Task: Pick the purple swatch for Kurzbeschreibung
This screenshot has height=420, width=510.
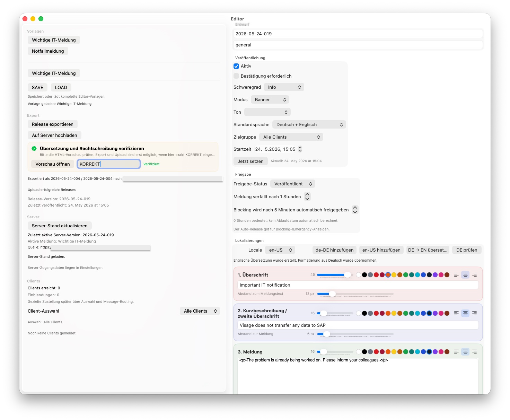Action: pos(435,313)
